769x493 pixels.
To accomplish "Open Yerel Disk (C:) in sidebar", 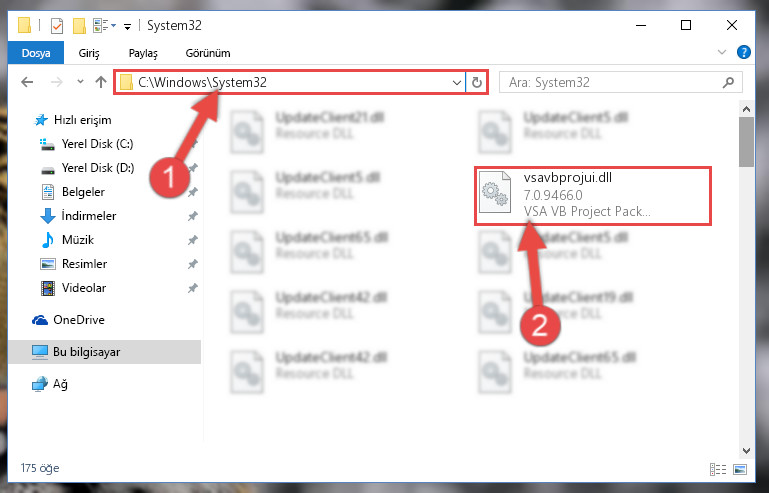I will pyautogui.click(x=98, y=144).
